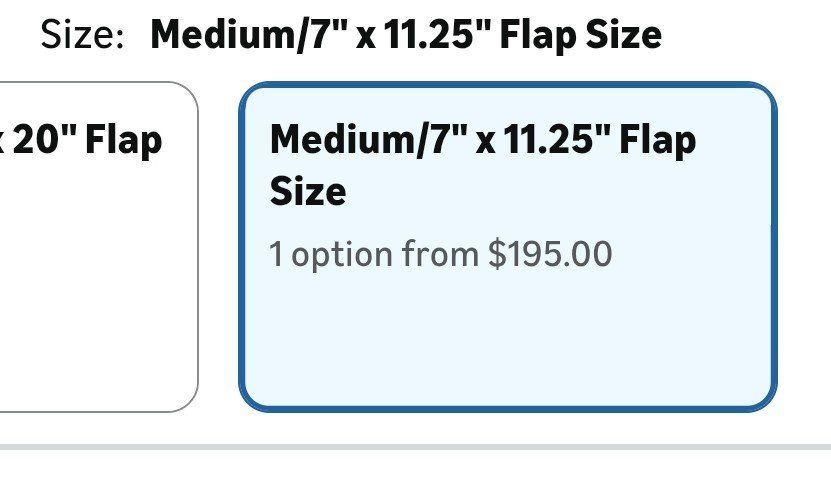Click the "1 option from $195.00" text
This screenshot has width=831, height=480.
(440, 254)
